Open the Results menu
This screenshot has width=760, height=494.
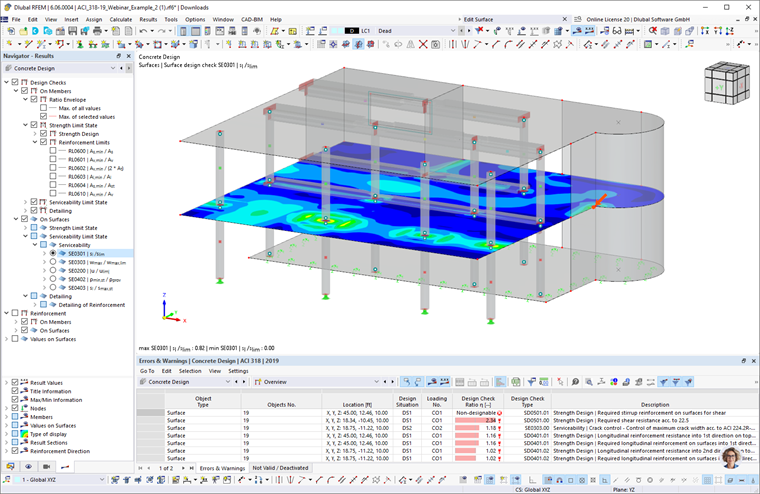148,19
